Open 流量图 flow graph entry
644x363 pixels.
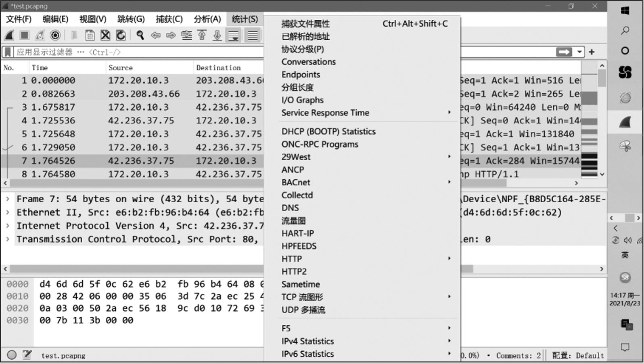(362, 221)
